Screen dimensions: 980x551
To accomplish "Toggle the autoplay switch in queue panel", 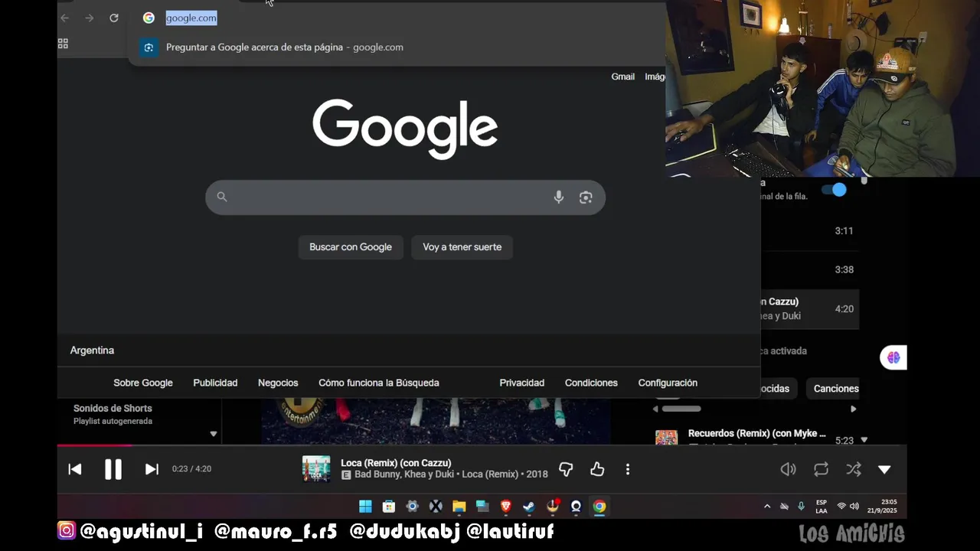I will (x=834, y=190).
